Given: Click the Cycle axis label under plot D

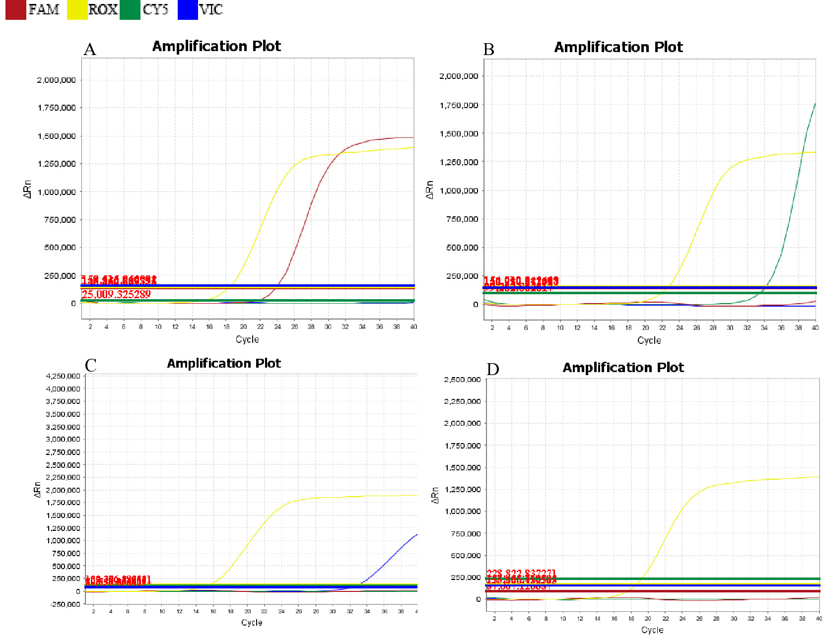Looking at the screenshot, I should pos(652,630).
